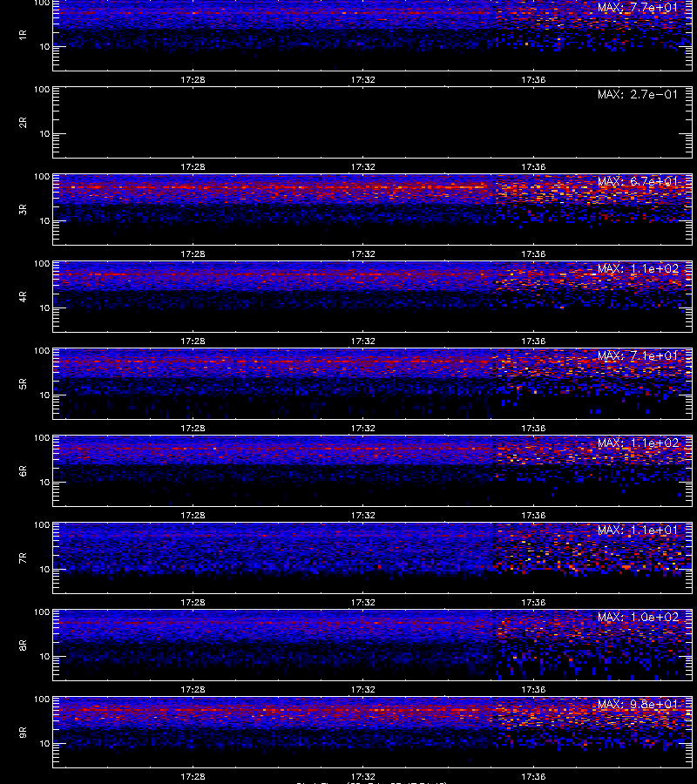Click the MAX: 1.0e+02 label in panel 8R
The width and height of the screenshot is (697, 784).
pyautogui.click(x=638, y=617)
